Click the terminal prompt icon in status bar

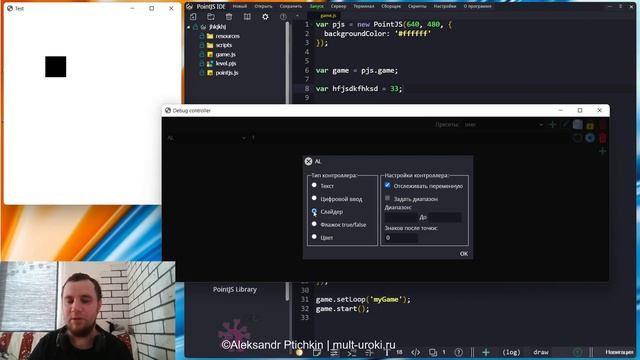click(351, 352)
